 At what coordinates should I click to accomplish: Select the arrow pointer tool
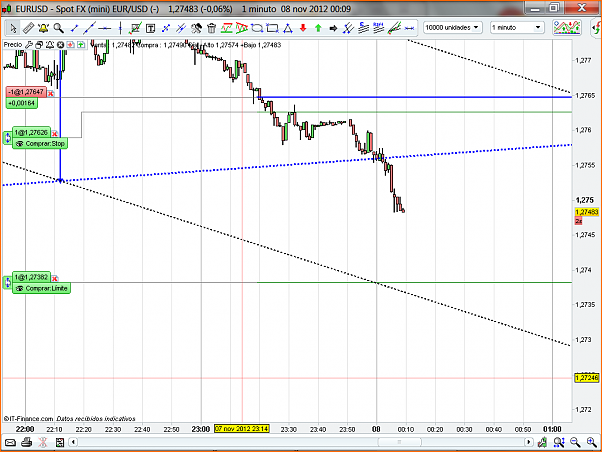click(13, 28)
